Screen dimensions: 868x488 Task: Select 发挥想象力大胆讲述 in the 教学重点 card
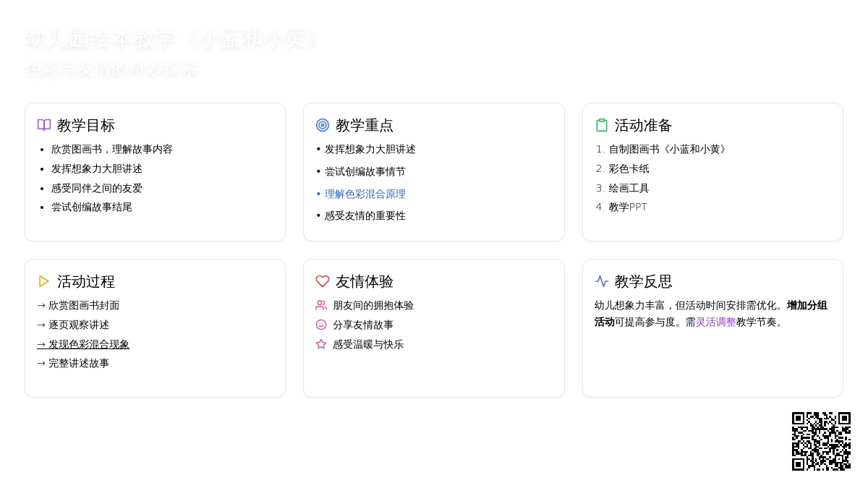point(370,149)
